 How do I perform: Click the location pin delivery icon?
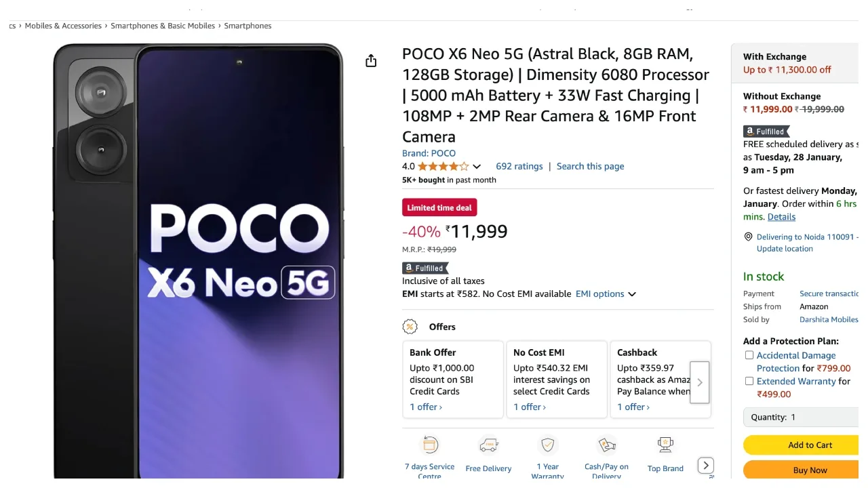point(749,237)
